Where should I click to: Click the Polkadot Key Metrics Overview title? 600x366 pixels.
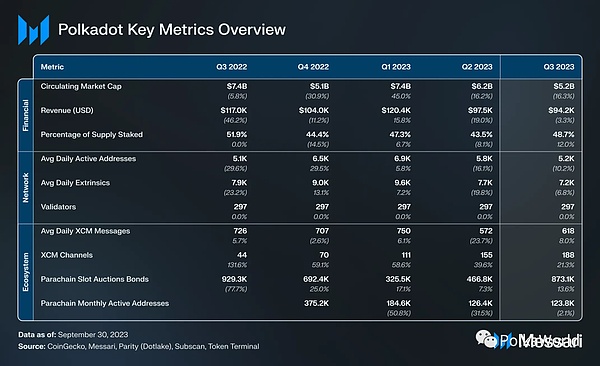click(172, 29)
